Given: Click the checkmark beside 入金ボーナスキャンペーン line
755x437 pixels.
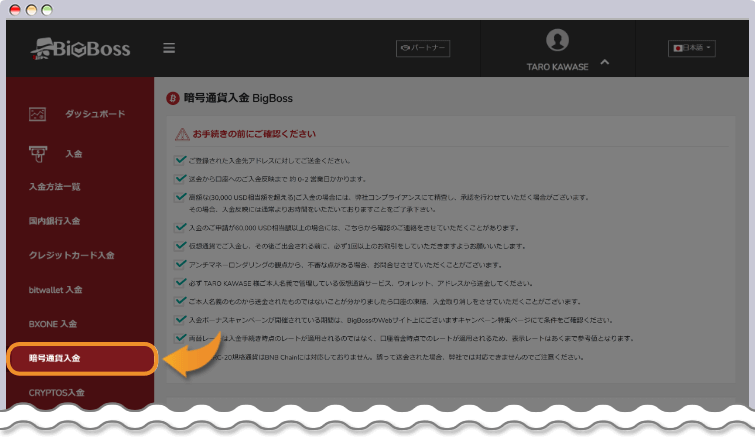Looking at the screenshot, I should point(181,319).
